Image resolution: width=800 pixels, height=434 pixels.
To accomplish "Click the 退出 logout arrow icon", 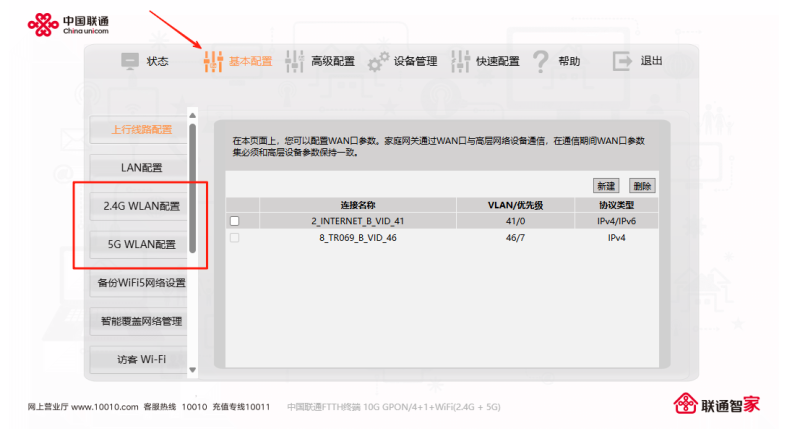I will (622, 62).
